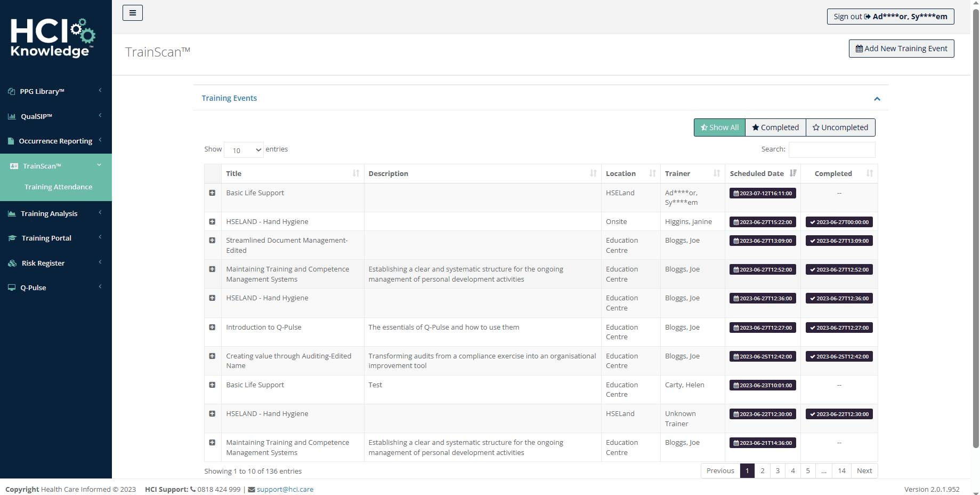This screenshot has height=495, width=980.
Task: Open the QualSIP module in the sidebar
Action: click(11, 116)
